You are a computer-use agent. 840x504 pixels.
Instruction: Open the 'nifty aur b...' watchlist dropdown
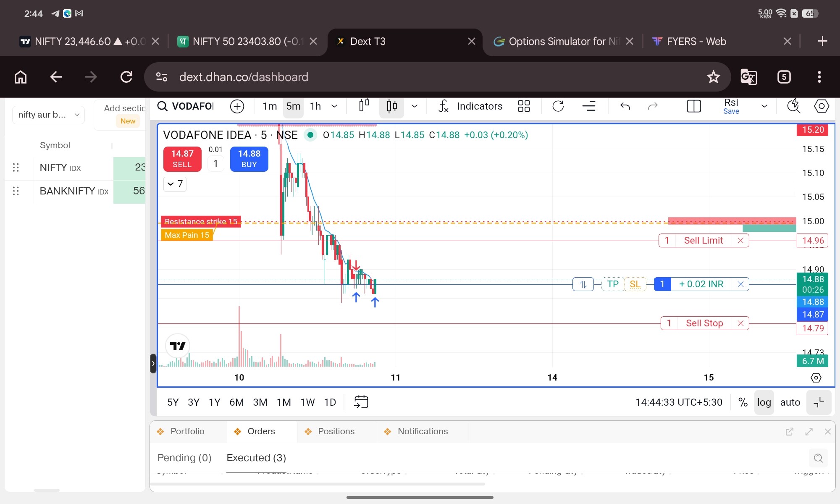click(x=48, y=115)
